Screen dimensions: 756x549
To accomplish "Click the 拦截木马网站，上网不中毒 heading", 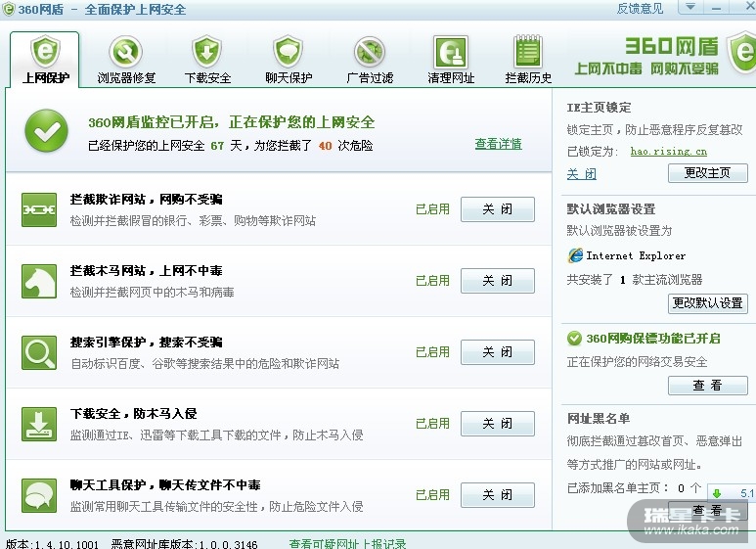I will click(x=146, y=271).
